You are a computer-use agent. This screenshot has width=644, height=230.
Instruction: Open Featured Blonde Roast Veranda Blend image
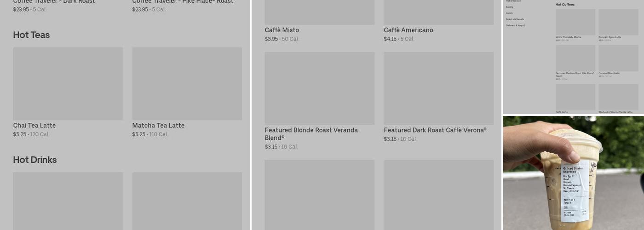[x=319, y=88]
